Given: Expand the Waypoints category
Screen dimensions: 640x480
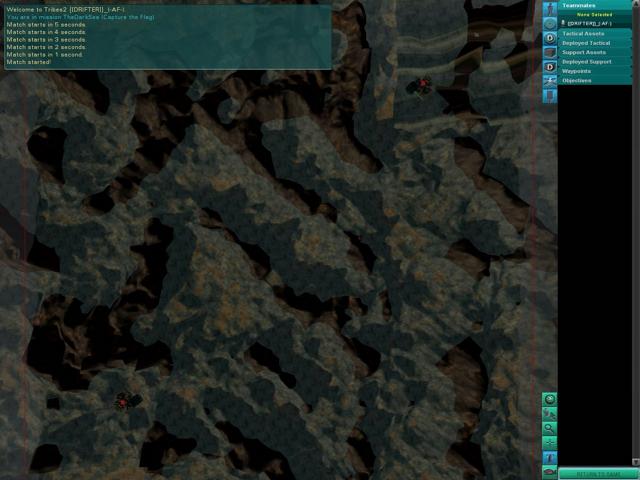Looking at the screenshot, I should (594, 71).
